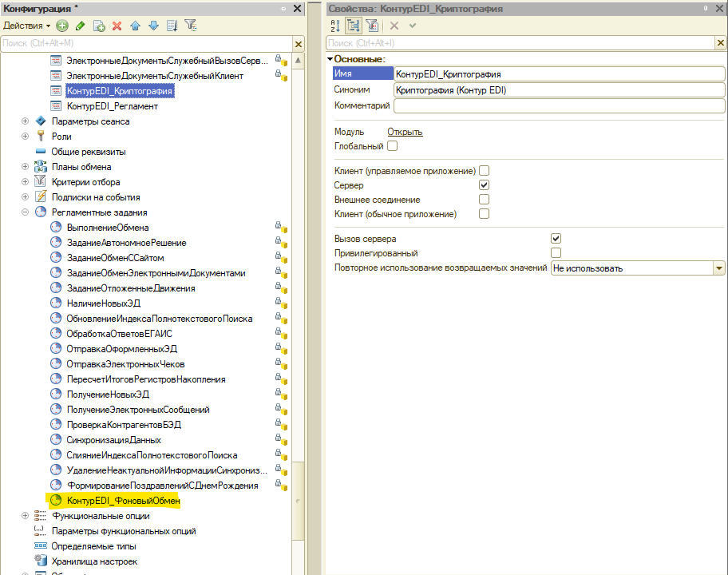Click the pencil Edit icon in Configuration toolbar
Screen dimensions: 728x575
click(x=81, y=26)
